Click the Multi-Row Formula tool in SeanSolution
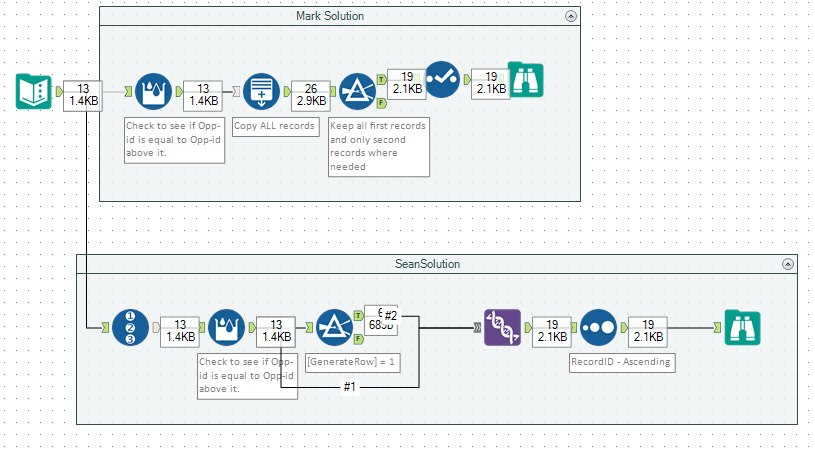 click(x=227, y=328)
